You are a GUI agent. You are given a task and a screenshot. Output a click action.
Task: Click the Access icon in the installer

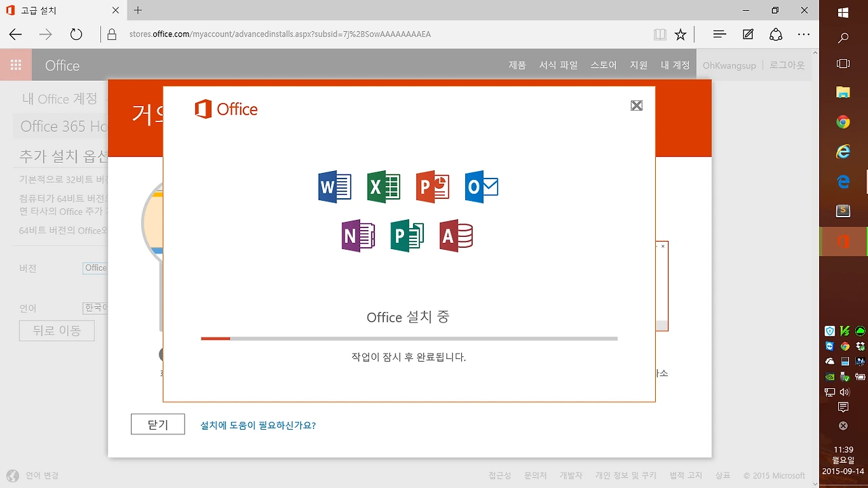pos(456,236)
